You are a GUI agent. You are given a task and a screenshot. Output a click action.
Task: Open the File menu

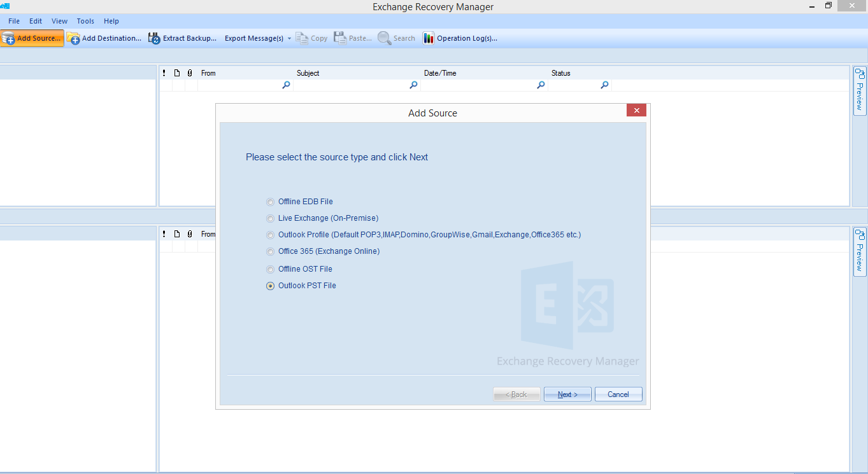click(x=14, y=21)
